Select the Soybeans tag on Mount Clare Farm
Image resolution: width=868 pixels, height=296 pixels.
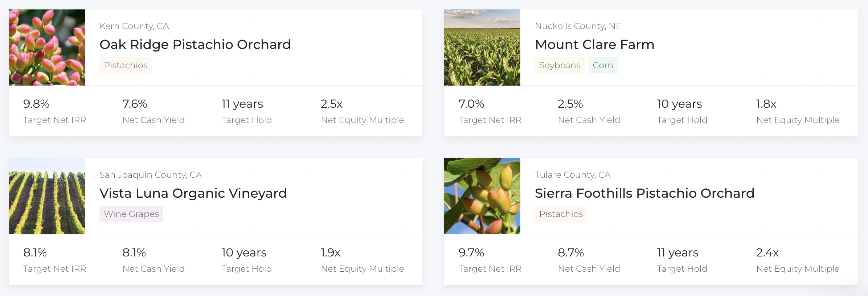(560, 65)
